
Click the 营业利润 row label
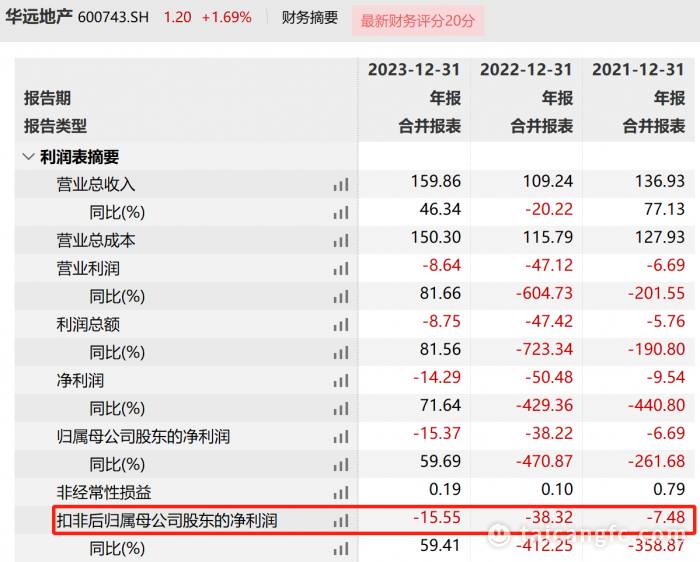88,269
